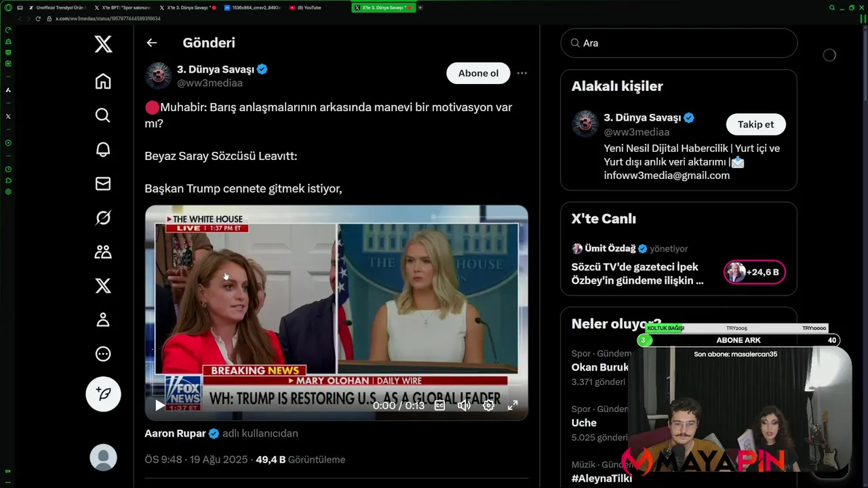868x488 pixels.
Task: Switch to X'te BPT Spor salonu tab
Action: click(x=122, y=7)
